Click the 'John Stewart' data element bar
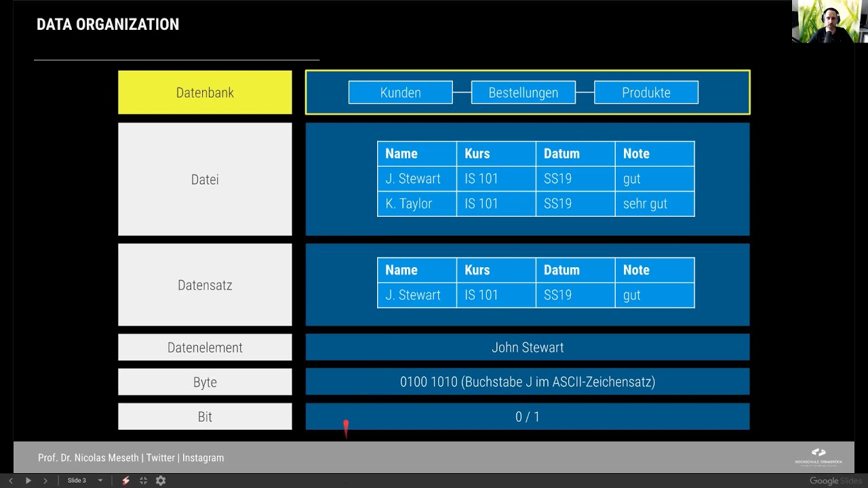 point(528,347)
